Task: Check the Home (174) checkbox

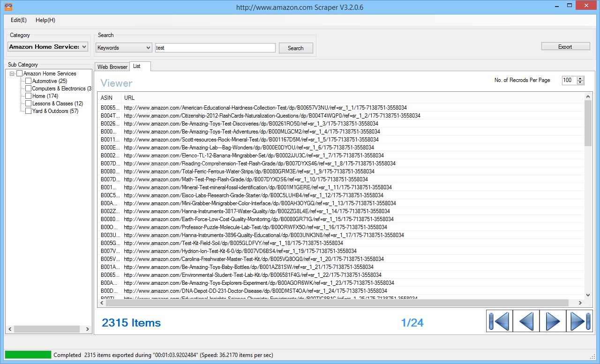Action: pyautogui.click(x=28, y=96)
